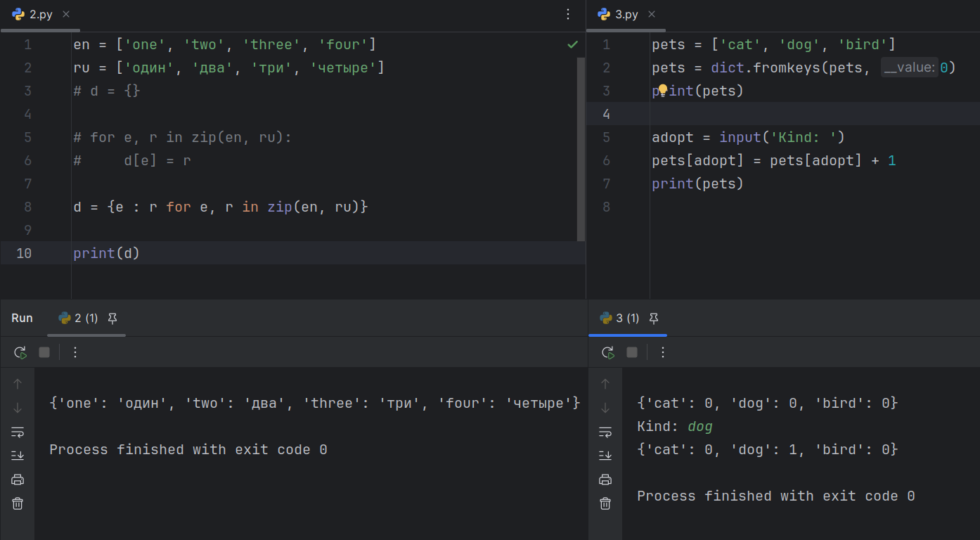Click the commented '# d = {}' line
980x540 pixels.
tap(107, 91)
